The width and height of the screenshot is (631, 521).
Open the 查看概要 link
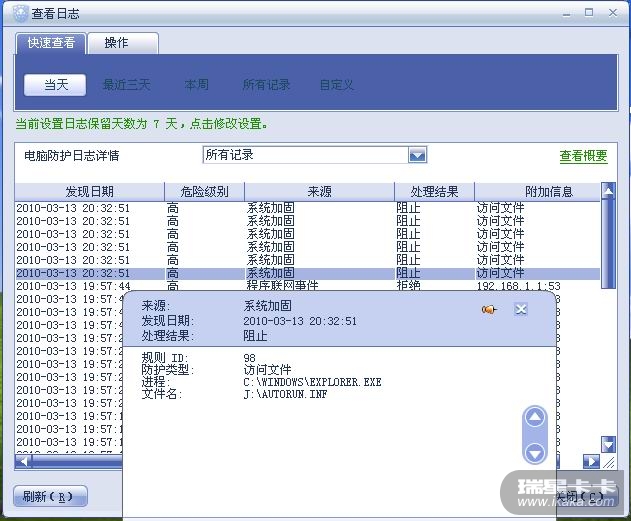tap(584, 156)
